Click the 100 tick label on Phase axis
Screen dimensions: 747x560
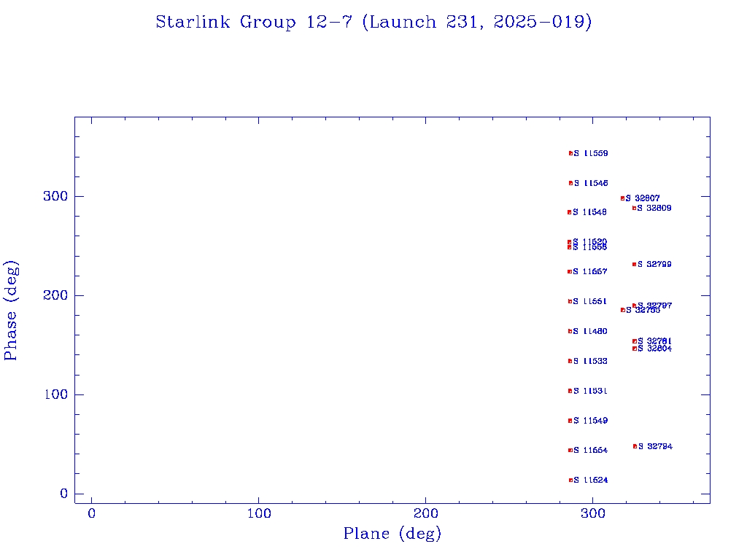pyautogui.click(x=55, y=394)
